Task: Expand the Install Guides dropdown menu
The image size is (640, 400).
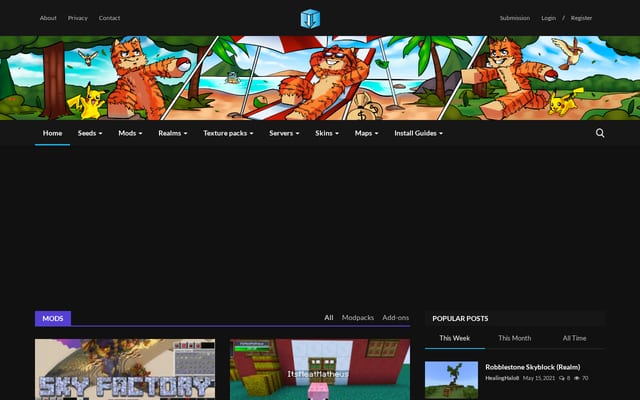Action: tap(418, 133)
